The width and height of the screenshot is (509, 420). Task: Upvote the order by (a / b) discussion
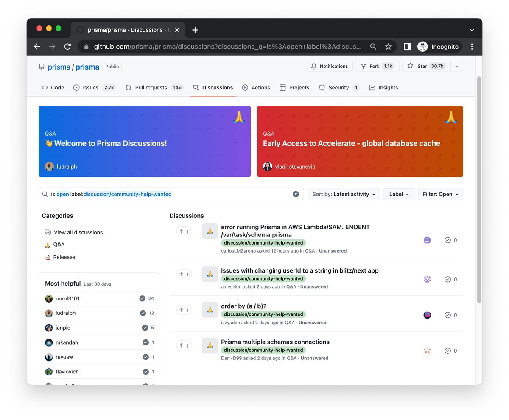click(x=184, y=310)
